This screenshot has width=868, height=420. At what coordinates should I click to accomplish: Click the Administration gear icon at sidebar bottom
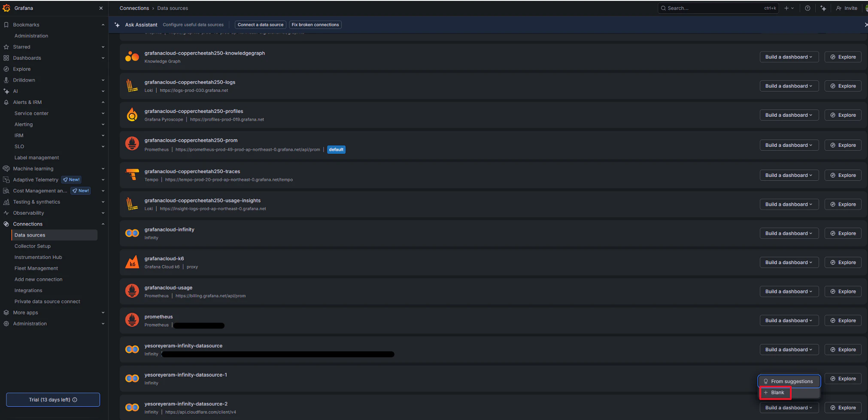(x=6, y=324)
